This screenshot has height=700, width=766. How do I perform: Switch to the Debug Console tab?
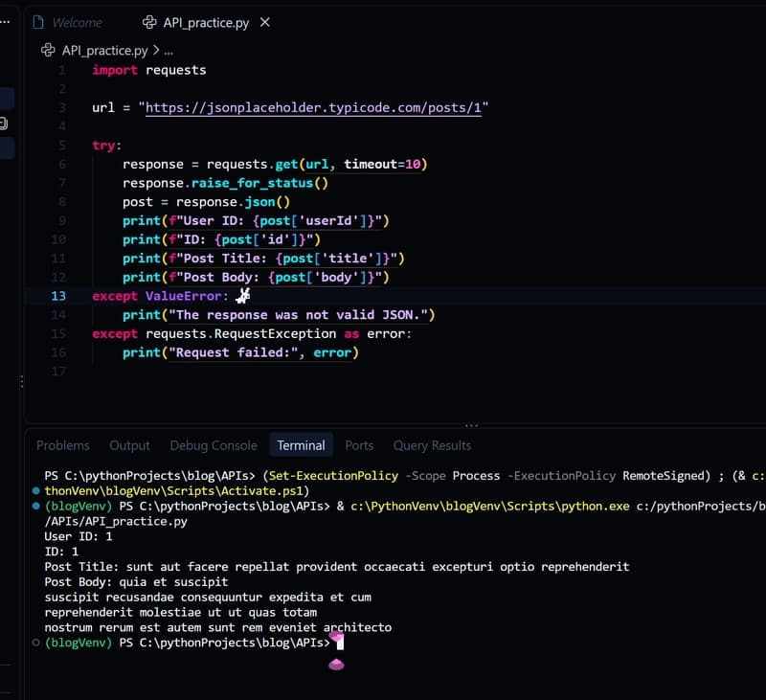coord(214,445)
